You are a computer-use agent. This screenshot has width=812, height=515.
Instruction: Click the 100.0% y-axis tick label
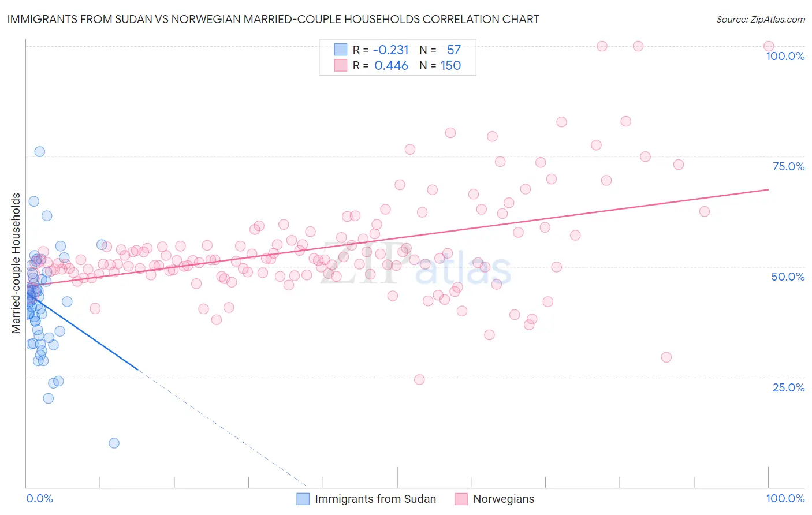(x=785, y=56)
